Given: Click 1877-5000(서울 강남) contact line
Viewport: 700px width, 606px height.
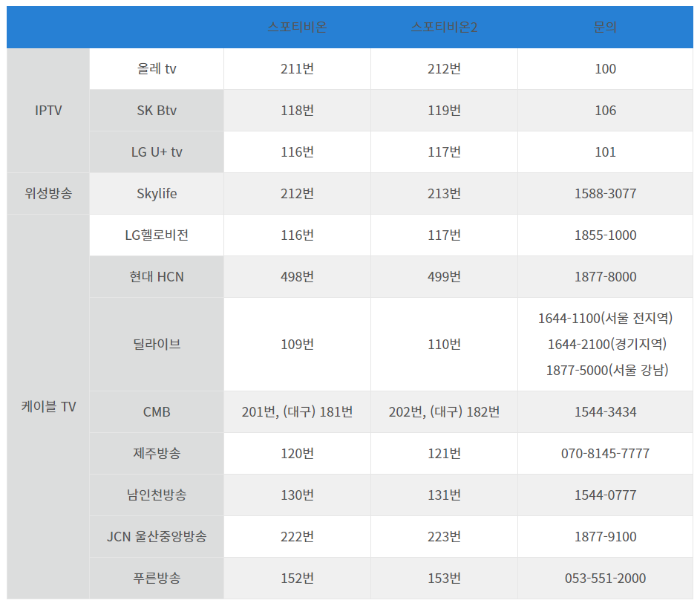Looking at the screenshot, I should click(x=606, y=370).
